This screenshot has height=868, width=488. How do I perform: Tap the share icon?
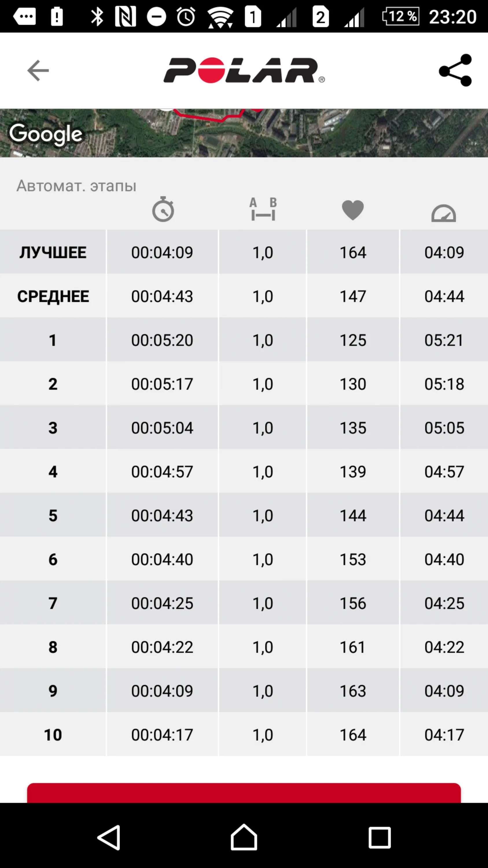point(455,70)
